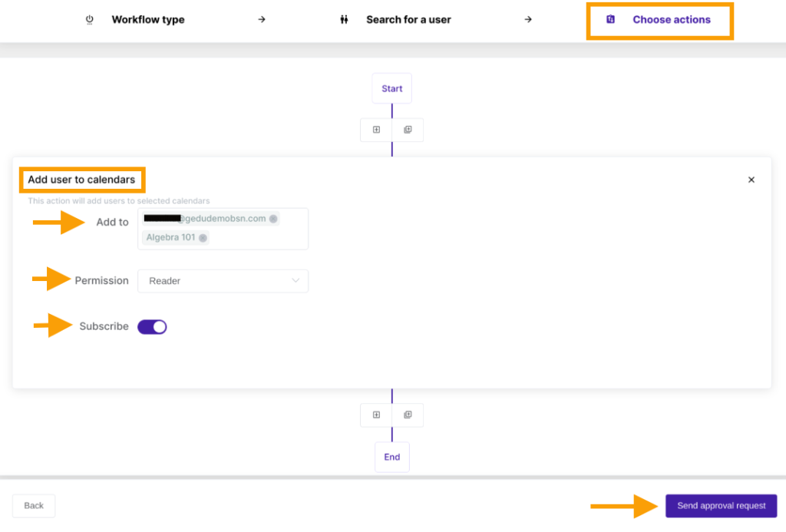Click the Algebra 101 chip text
Screen dimensions: 786x532
(x=170, y=238)
